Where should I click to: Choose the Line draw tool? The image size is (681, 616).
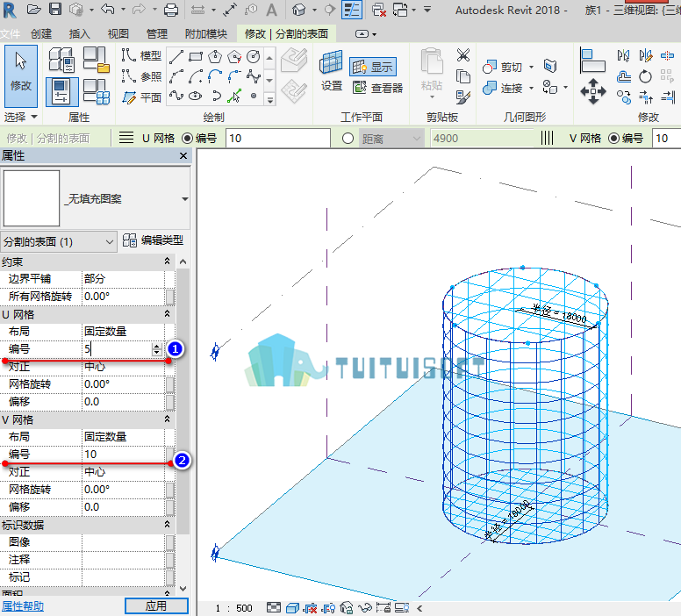(176, 56)
